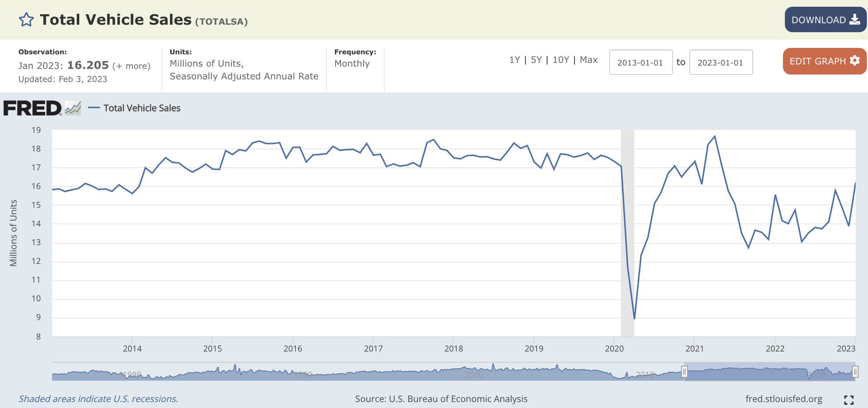Show the Max date range
Viewport: 868px width, 408px height.
click(x=588, y=60)
